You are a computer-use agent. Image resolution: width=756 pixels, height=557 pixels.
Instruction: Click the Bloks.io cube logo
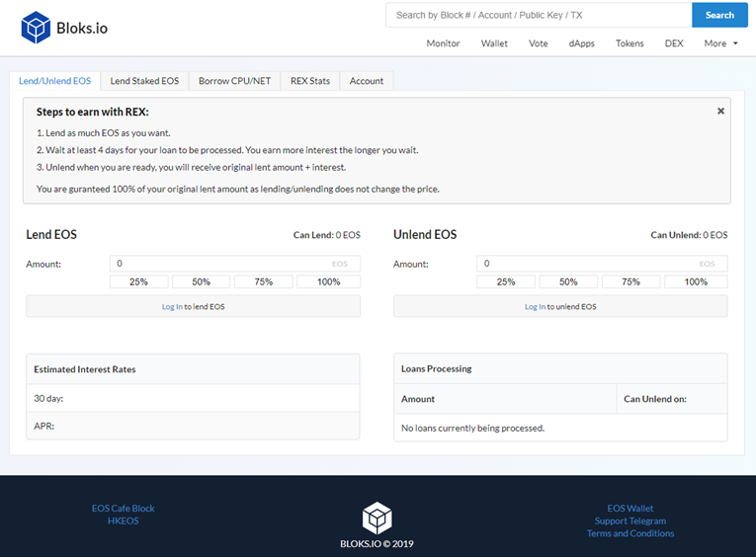(36, 28)
